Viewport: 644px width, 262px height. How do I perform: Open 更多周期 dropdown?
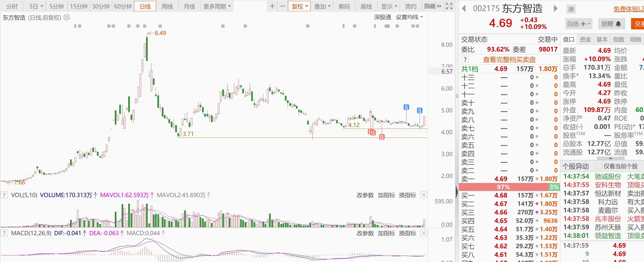point(217,7)
